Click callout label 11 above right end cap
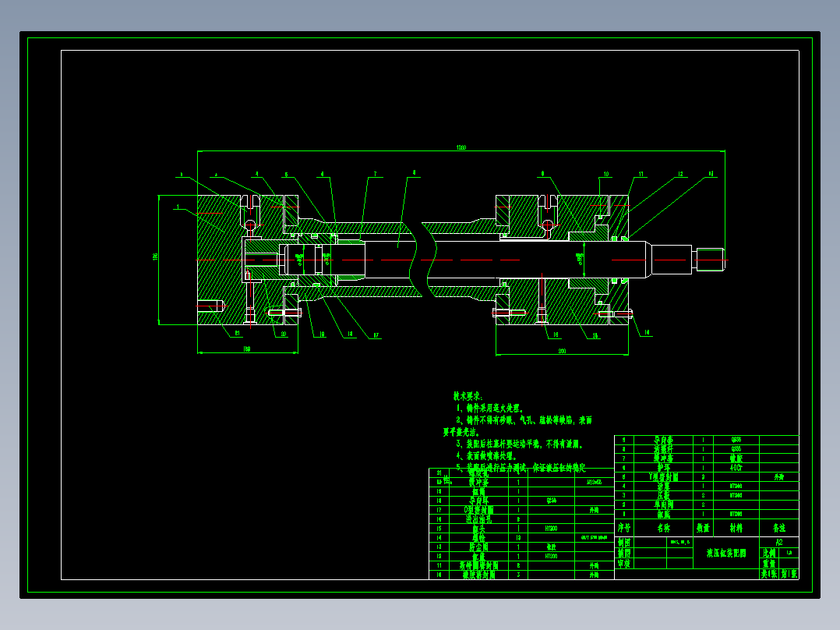 (x=641, y=174)
